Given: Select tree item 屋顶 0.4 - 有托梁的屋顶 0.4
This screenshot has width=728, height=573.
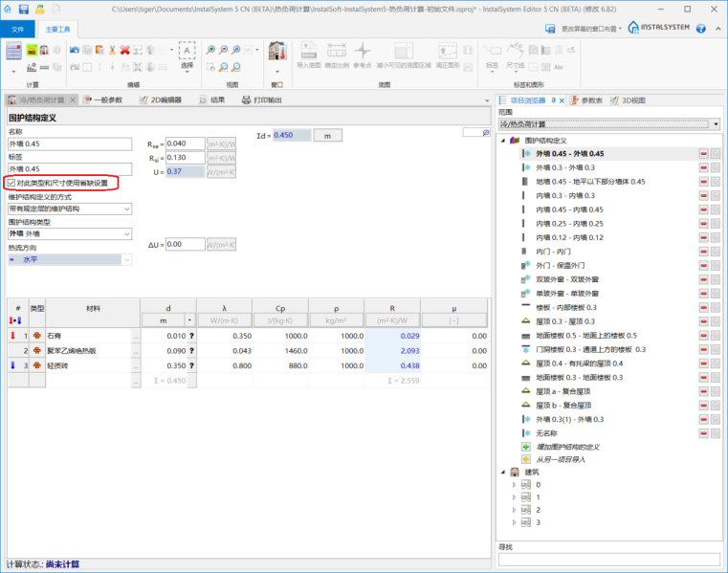Looking at the screenshot, I should [579, 364].
